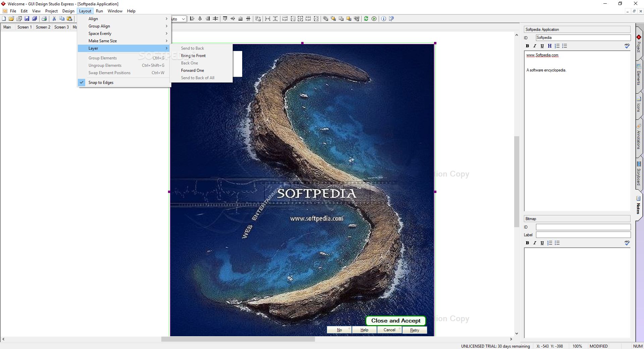The height and width of the screenshot is (349, 644).
Task: Toggle bold in Bitmap notes toolbar
Action: (527, 243)
